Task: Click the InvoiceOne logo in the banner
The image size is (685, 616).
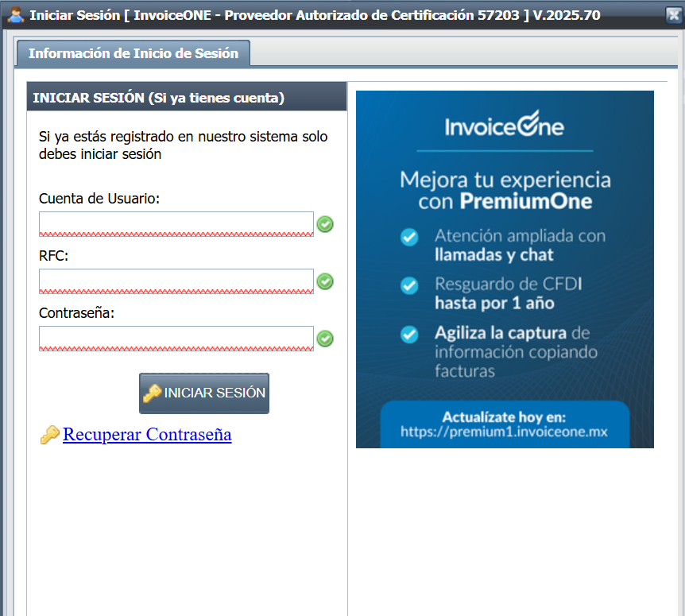Action: tap(504, 126)
